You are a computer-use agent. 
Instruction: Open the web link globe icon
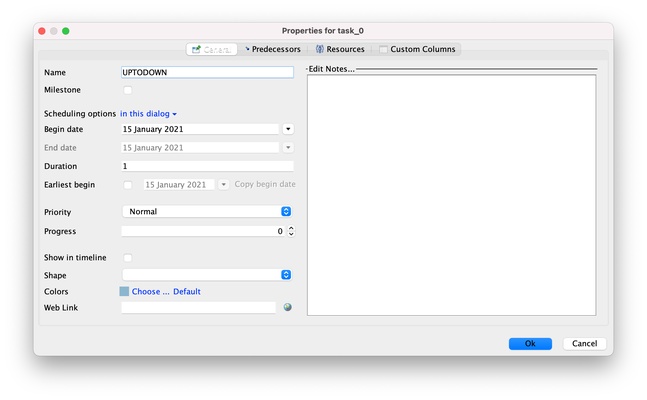288,307
